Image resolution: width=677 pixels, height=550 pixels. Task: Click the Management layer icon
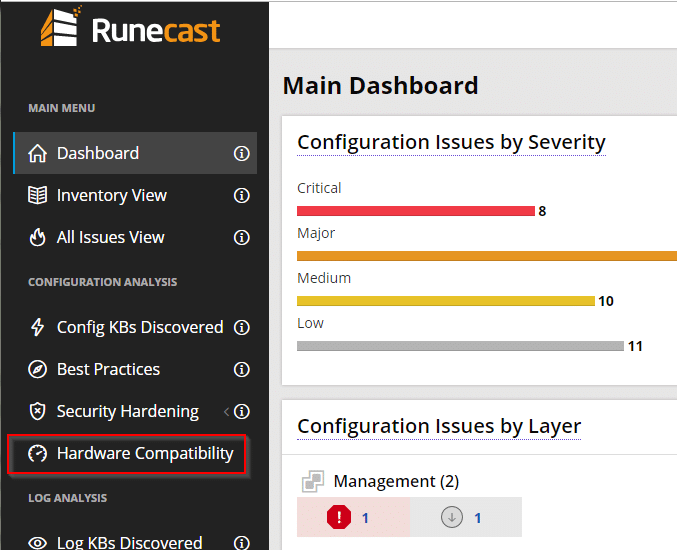(313, 481)
